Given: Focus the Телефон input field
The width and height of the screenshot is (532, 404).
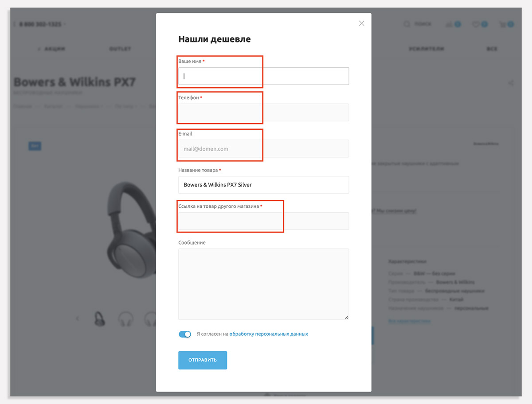Looking at the screenshot, I should pyautogui.click(x=264, y=112).
